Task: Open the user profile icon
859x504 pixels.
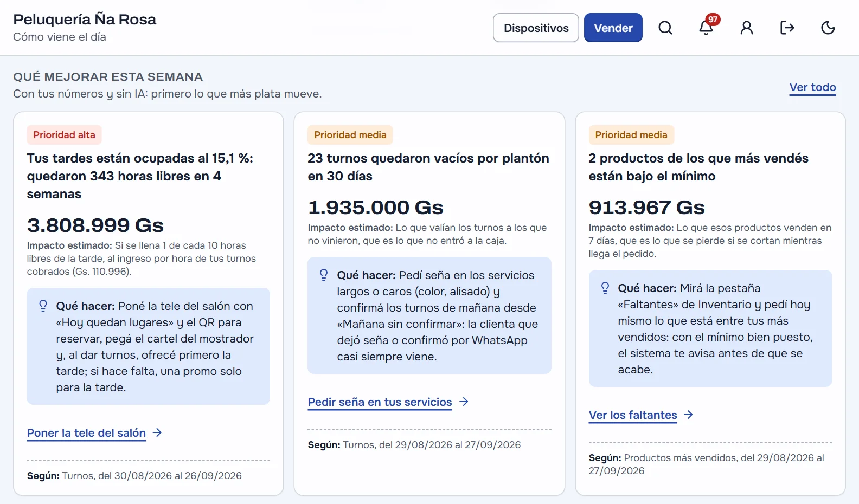Action: 747,28
